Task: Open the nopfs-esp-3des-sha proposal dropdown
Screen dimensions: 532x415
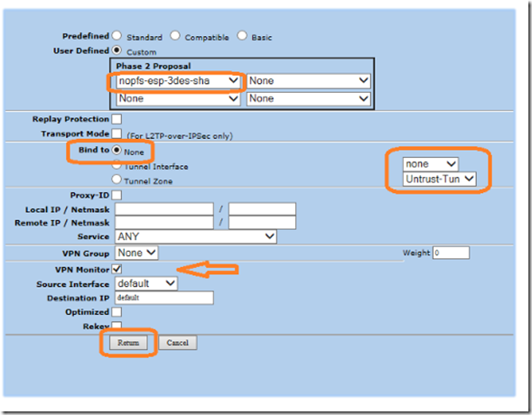Action: pos(178,81)
